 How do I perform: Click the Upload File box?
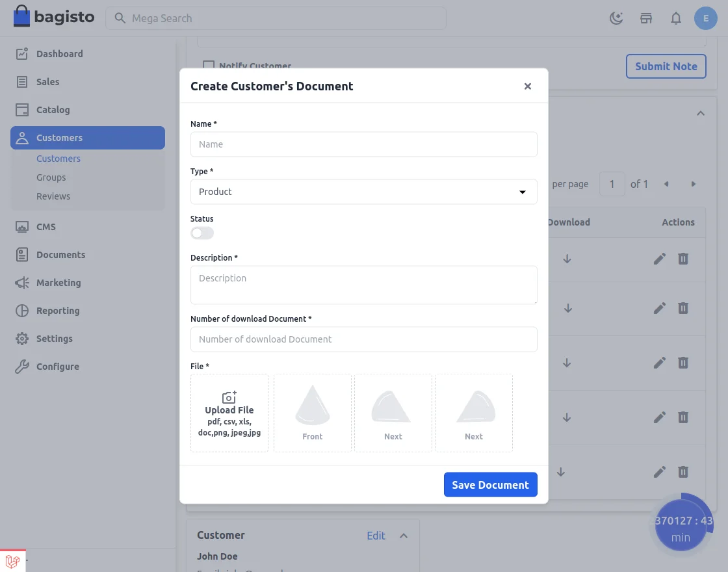click(x=229, y=413)
